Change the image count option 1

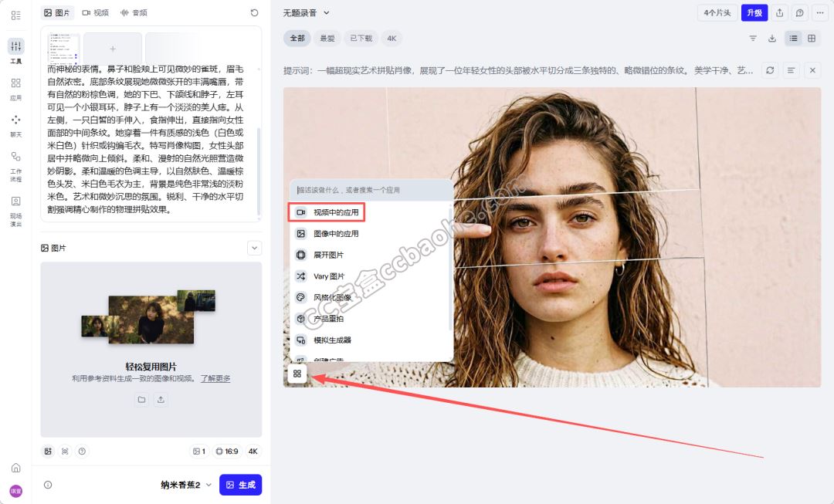click(199, 452)
